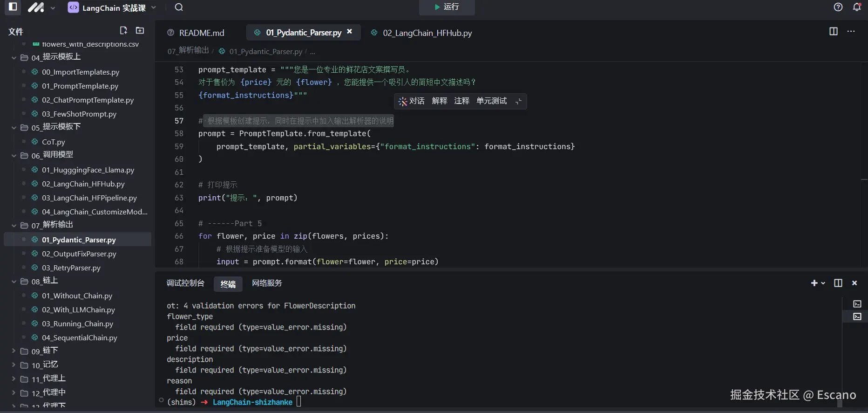Switch to the 终端 terminal tab
This screenshot has width=868, height=413.
[x=228, y=284]
